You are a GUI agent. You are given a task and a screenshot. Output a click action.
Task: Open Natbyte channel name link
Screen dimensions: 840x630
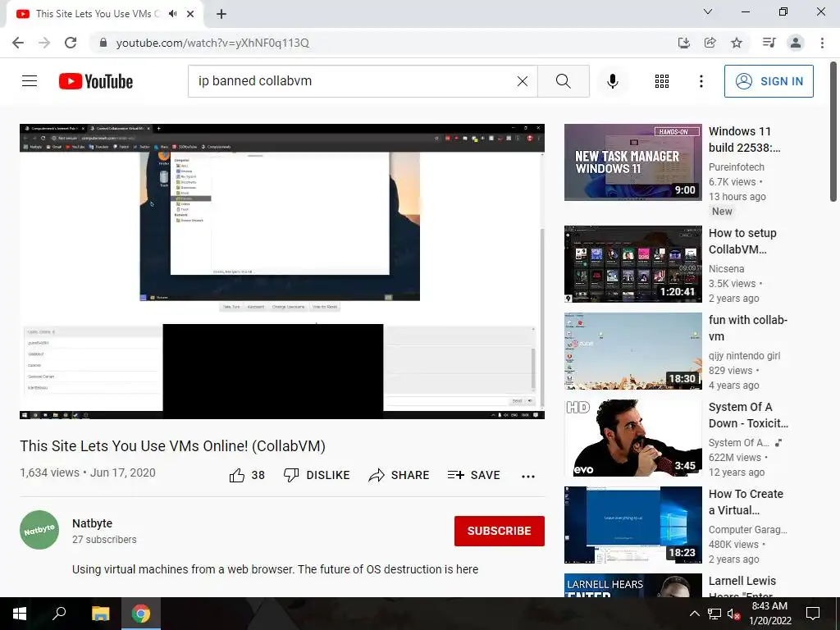point(92,523)
